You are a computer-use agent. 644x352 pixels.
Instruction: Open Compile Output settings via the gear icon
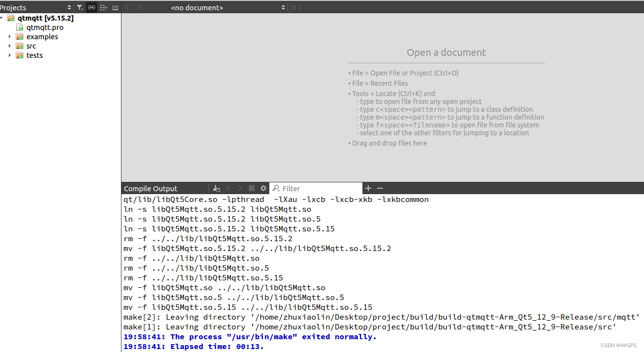[x=263, y=188]
